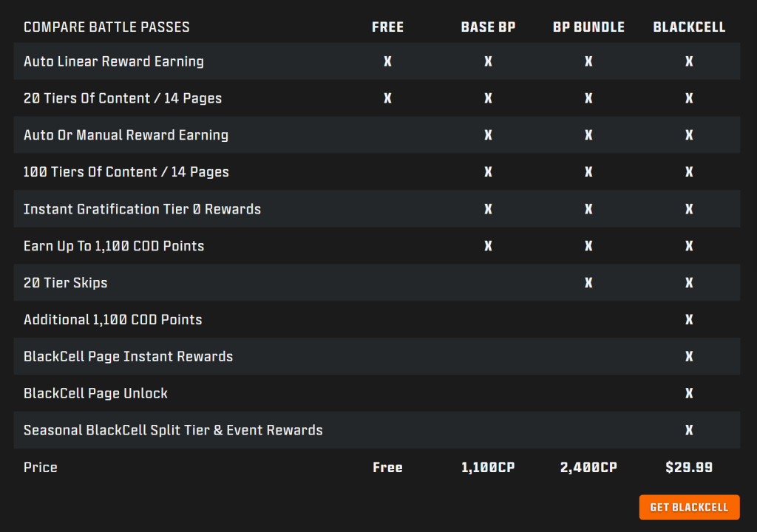Click the 1,100CP price under Base BP
The height and width of the screenshot is (532, 757).
488,467
